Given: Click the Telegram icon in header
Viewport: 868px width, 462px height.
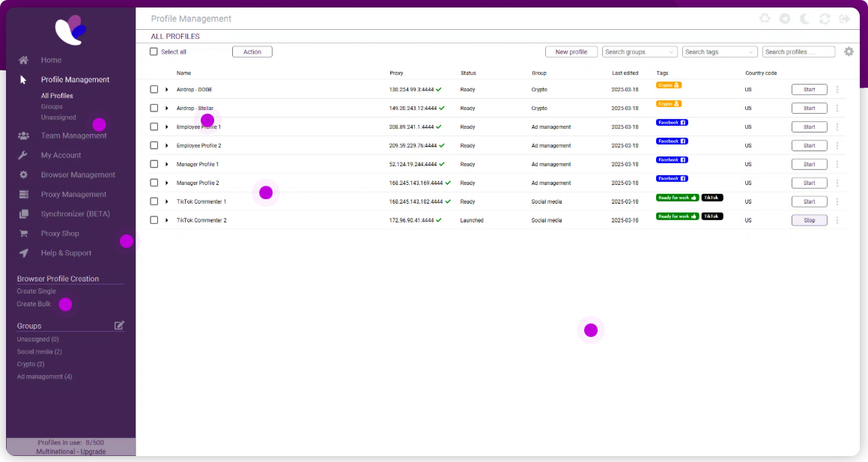Looking at the screenshot, I should [x=784, y=19].
